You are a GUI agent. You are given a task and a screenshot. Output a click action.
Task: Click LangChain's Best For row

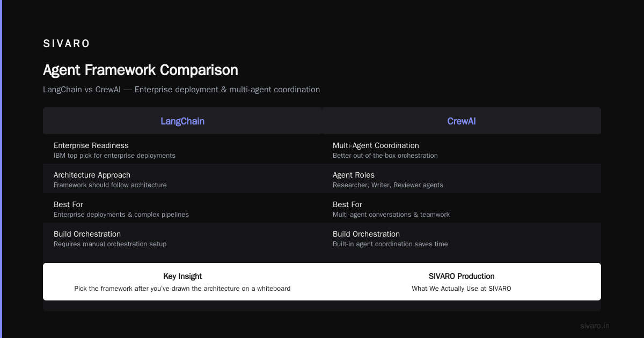pos(182,208)
